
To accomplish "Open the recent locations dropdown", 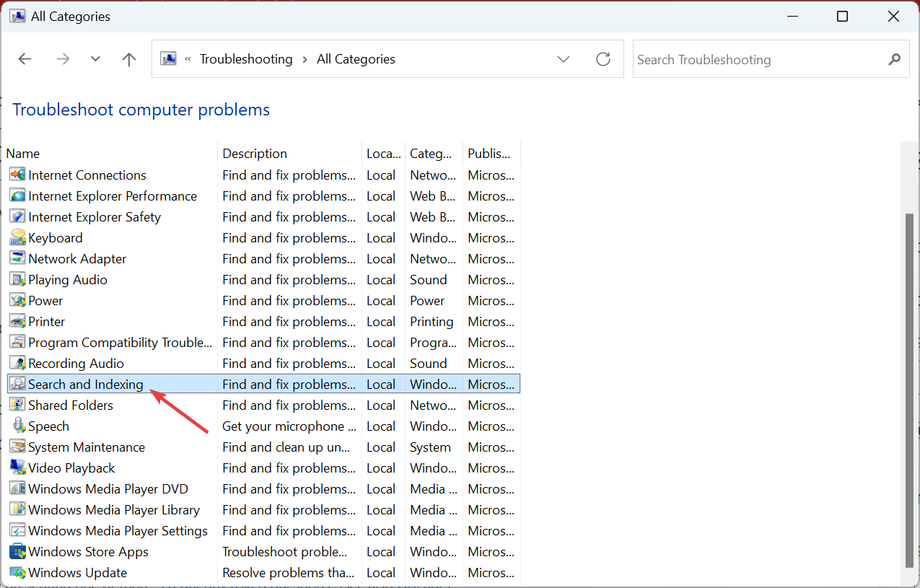I will [x=95, y=59].
